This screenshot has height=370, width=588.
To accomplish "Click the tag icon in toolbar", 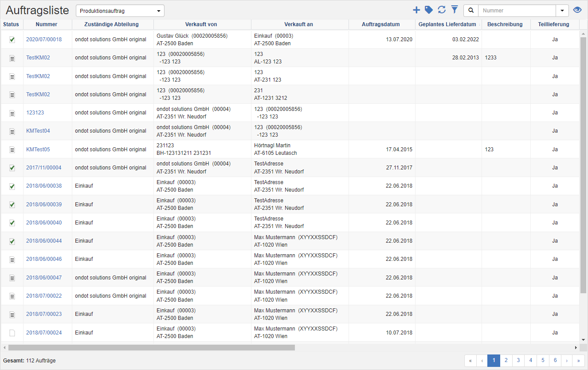I will tap(429, 10).
